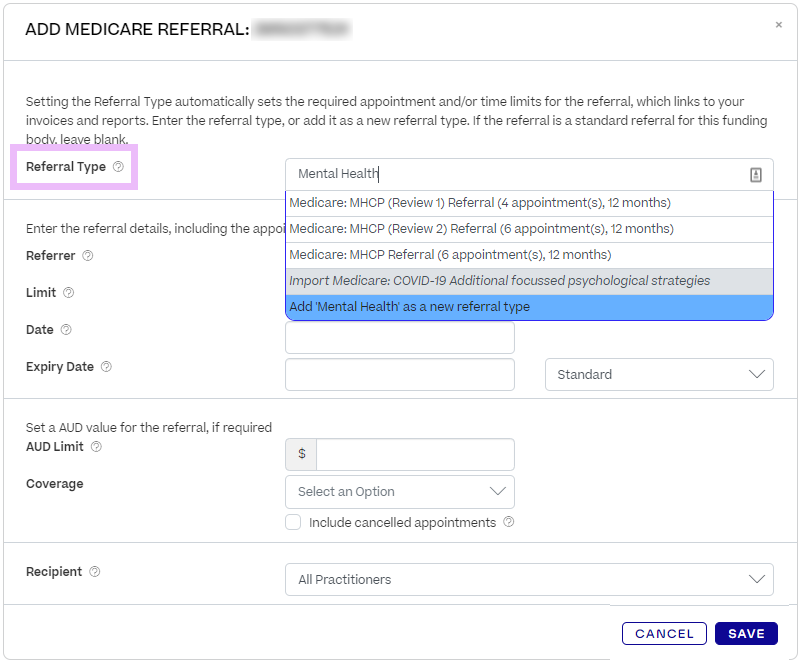
Task: Tick the Include cancelled appointments checkbox
Action: pyautogui.click(x=293, y=522)
